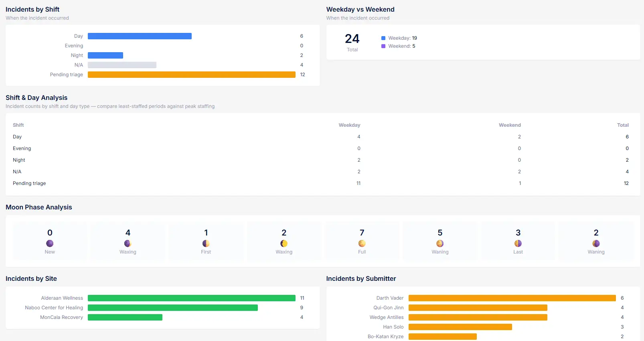Click the Weekday value "4" in the Day table row
The height and width of the screenshot is (341, 644).
359,137
